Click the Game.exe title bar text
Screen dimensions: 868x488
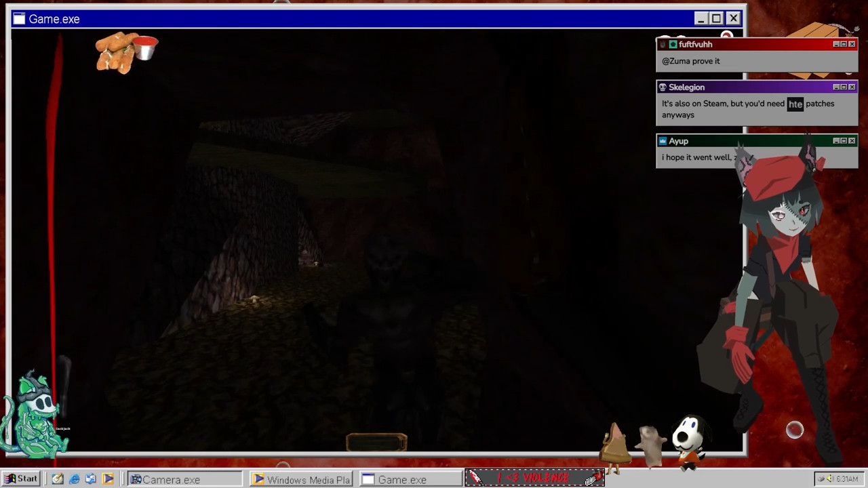54,19
